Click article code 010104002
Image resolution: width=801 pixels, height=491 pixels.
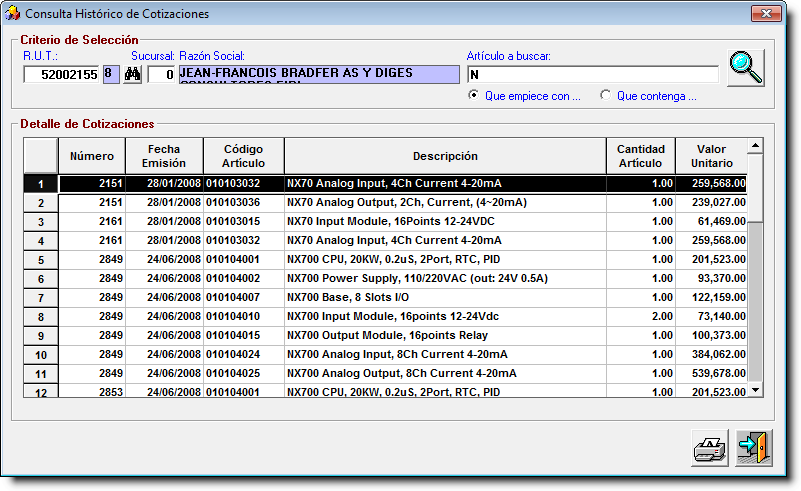click(x=233, y=278)
